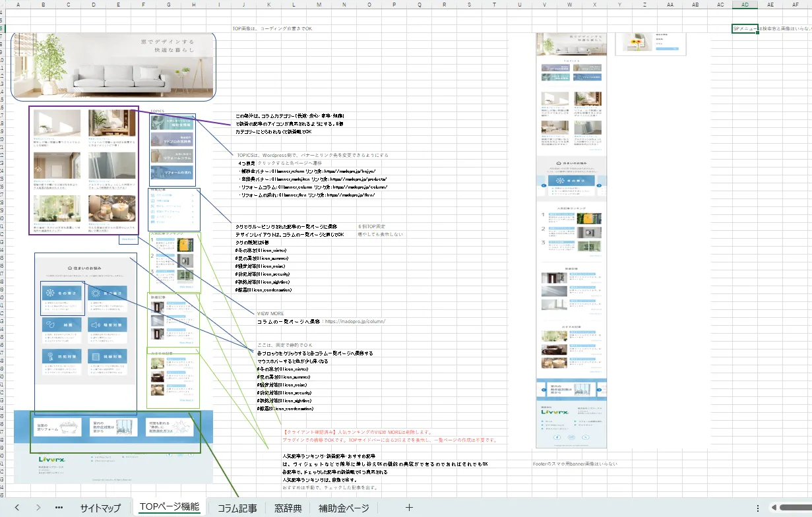
Task: Click cell '6個TOP固定'
Action: [371, 226]
